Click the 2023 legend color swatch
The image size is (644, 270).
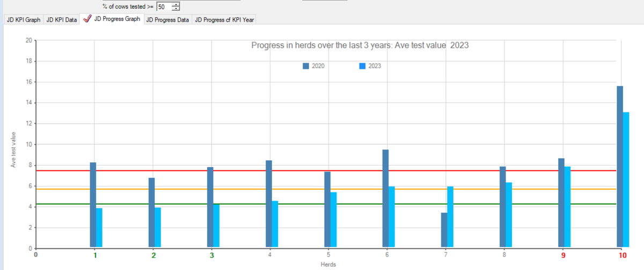362,66
